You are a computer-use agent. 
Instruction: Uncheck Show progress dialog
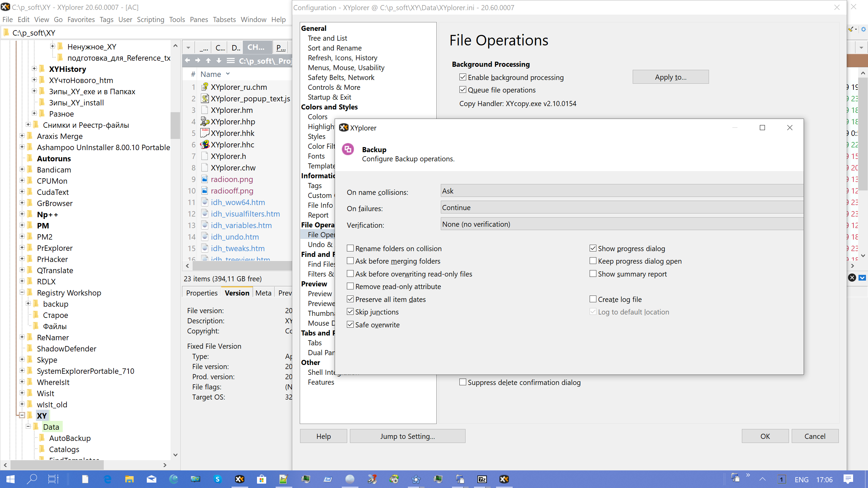(593, 248)
